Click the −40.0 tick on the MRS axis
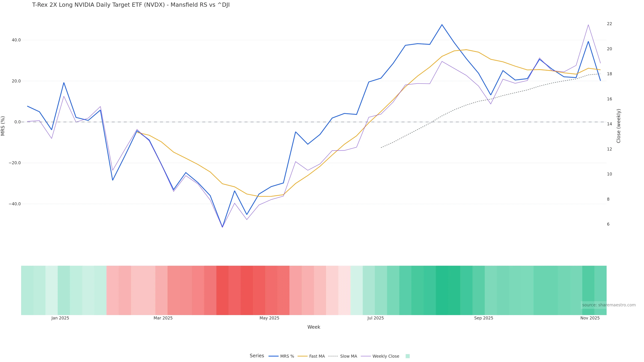Screen dimensions: 644x362 [x=15, y=204]
